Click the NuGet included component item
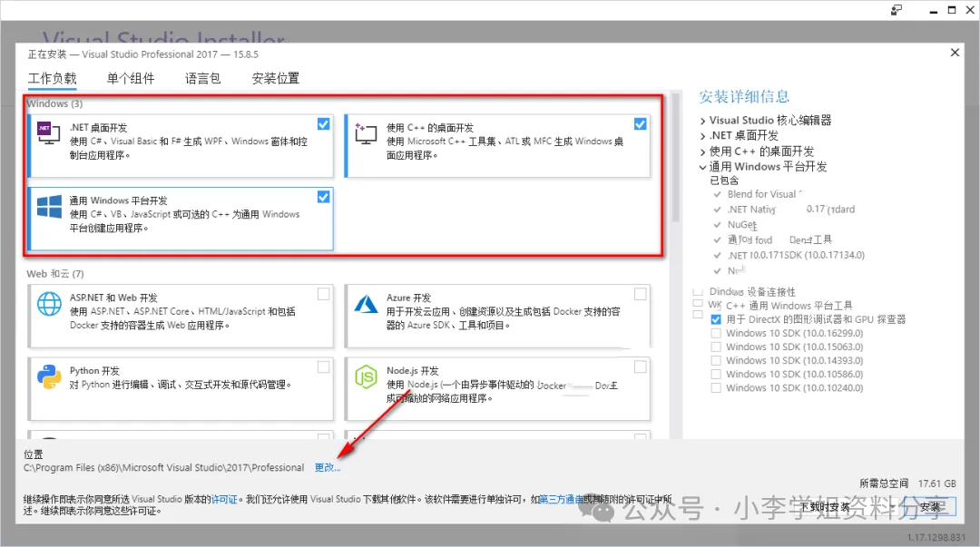Viewport: 980px width, 547px height. point(742,224)
